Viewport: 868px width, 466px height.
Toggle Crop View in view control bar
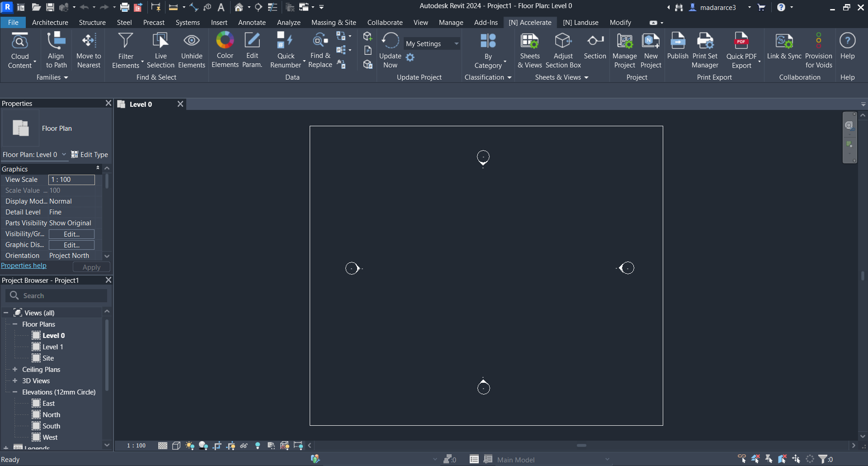tap(217, 446)
